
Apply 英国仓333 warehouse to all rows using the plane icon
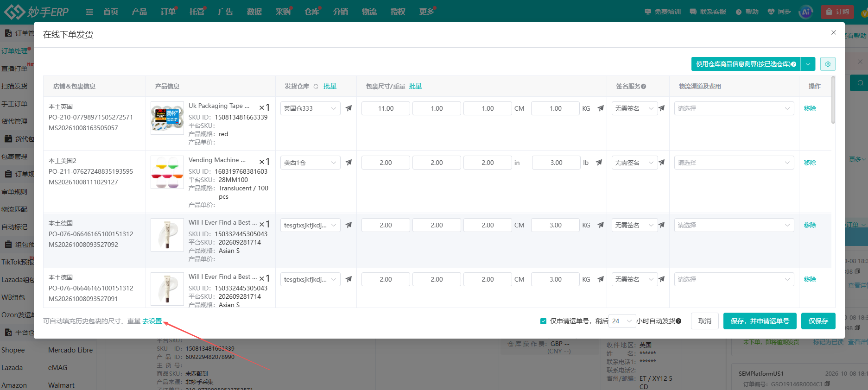(x=348, y=108)
